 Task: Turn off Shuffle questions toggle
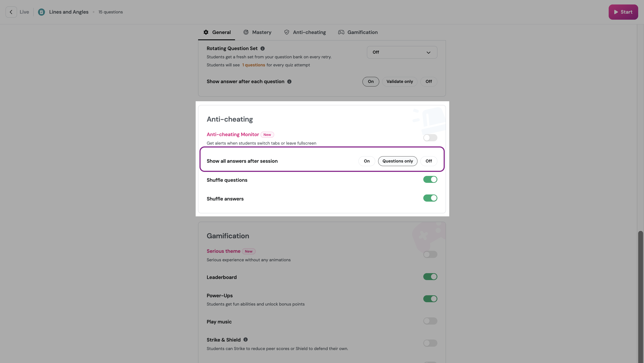tap(430, 179)
